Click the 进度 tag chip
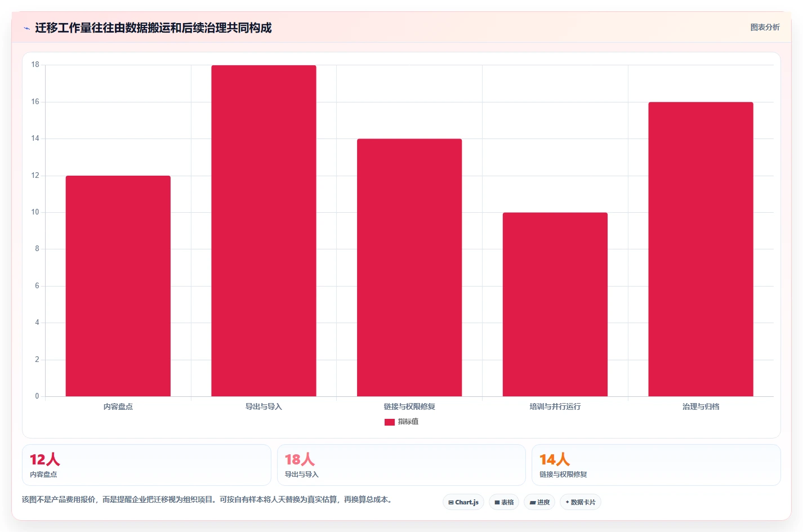803x532 pixels. (539, 502)
